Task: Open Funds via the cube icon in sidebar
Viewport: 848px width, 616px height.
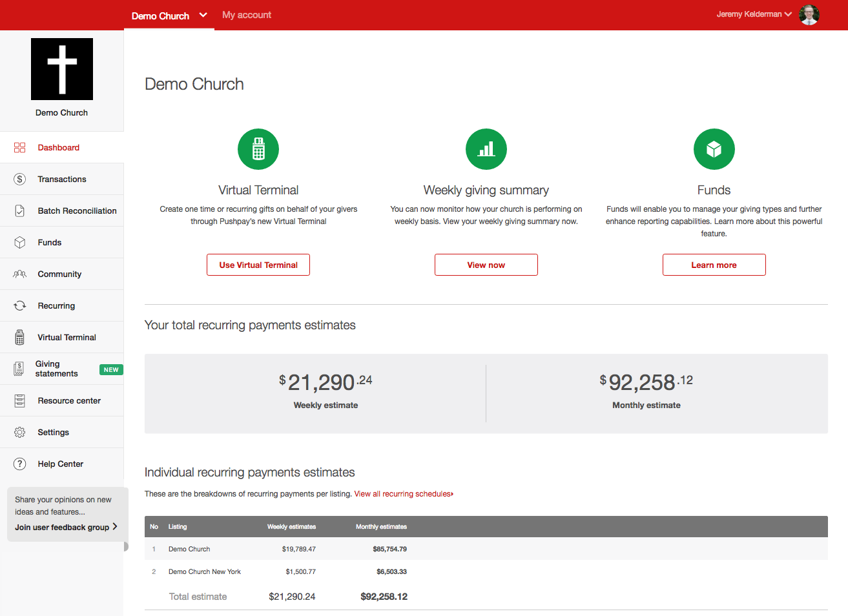Action: [x=19, y=242]
